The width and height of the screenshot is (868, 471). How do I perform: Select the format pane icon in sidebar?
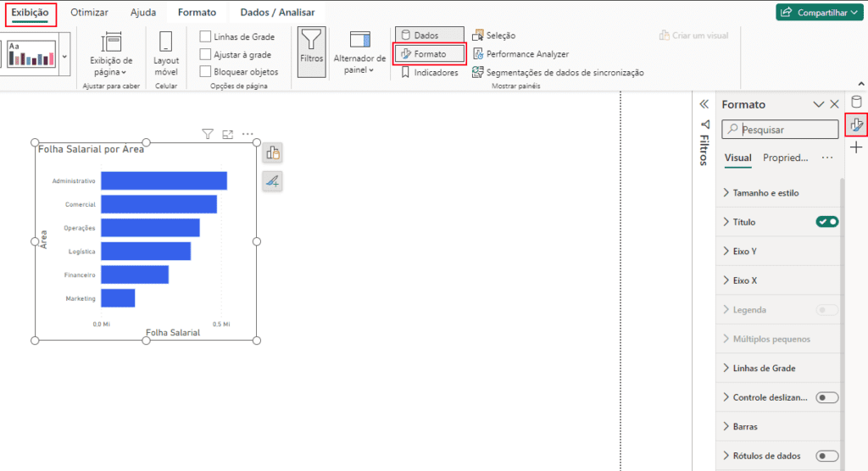856,125
